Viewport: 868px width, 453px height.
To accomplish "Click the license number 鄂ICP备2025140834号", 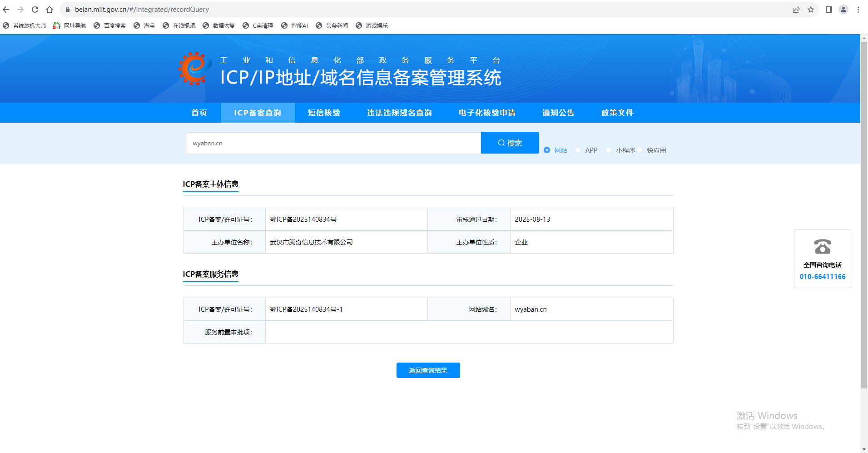I will tap(303, 219).
